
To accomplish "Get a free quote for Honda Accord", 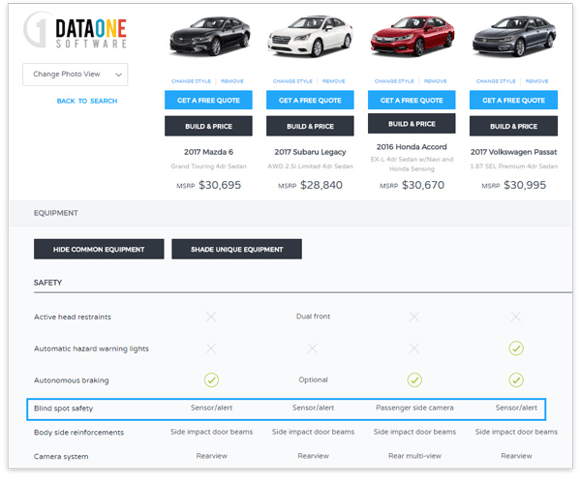I will point(412,100).
